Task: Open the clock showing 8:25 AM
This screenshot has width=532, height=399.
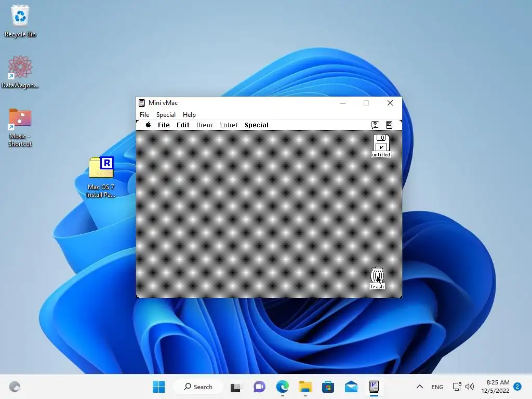Action: [x=495, y=387]
